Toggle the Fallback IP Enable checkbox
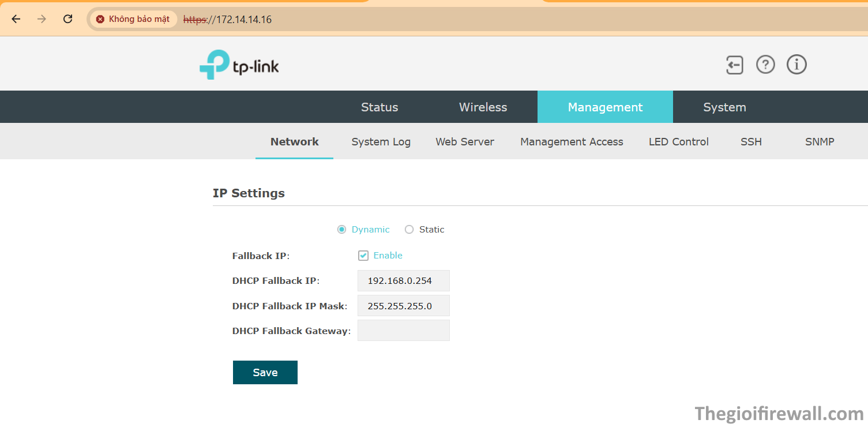The image size is (868, 446). click(x=363, y=256)
